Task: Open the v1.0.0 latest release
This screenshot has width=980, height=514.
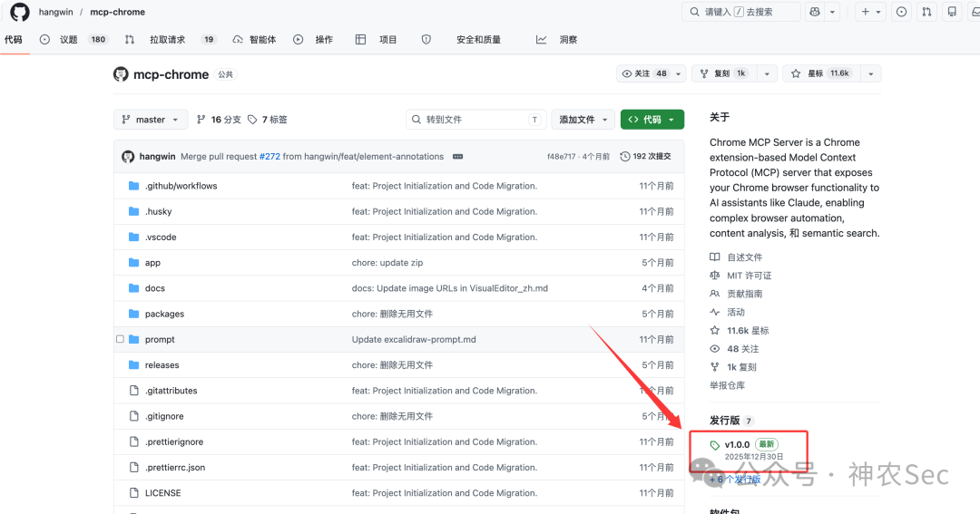Action: pyautogui.click(x=747, y=450)
